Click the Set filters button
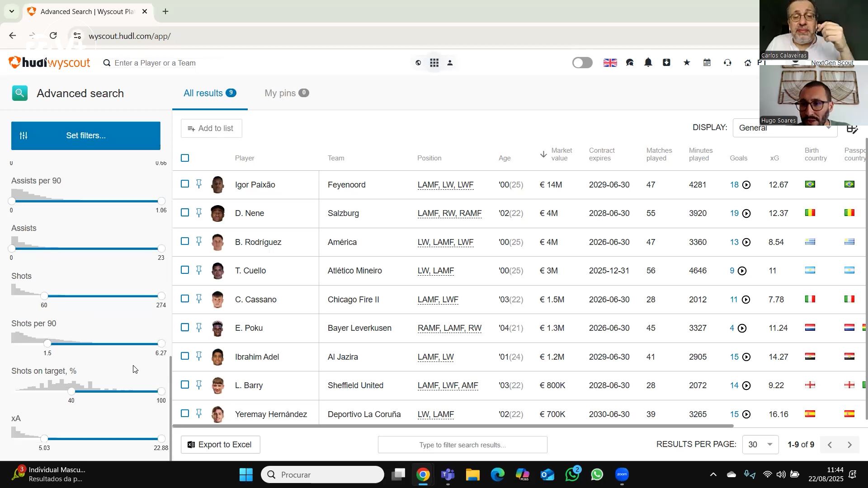Image resolution: width=868 pixels, height=488 pixels. click(x=86, y=136)
